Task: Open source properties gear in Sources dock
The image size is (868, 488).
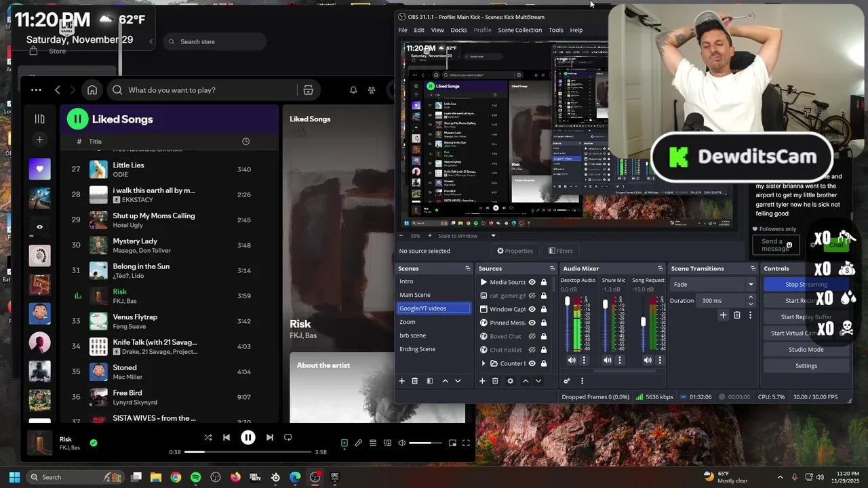Action: (x=510, y=381)
